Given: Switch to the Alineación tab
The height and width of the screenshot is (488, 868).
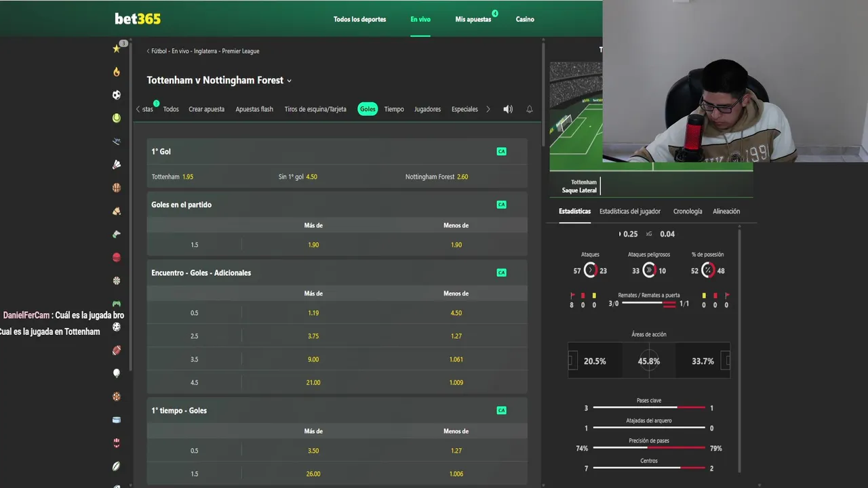Looking at the screenshot, I should tap(726, 211).
